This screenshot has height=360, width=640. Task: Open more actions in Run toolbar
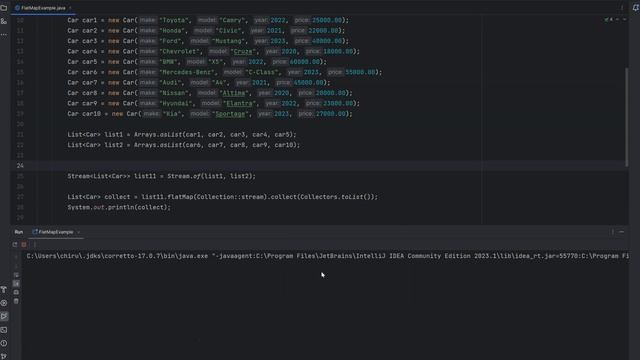coord(35,244)
